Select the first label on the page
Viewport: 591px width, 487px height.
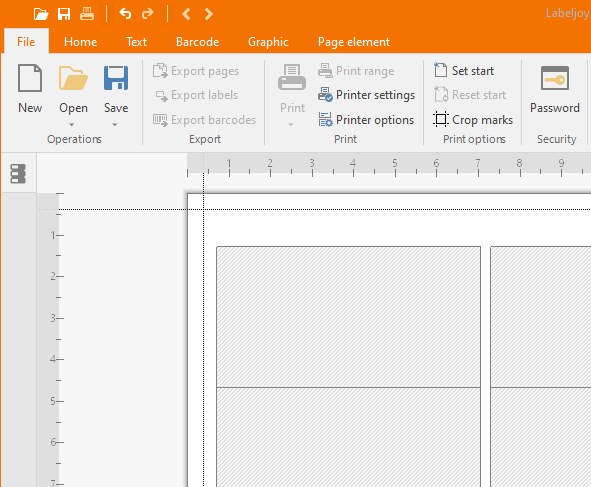pos(348,317)
